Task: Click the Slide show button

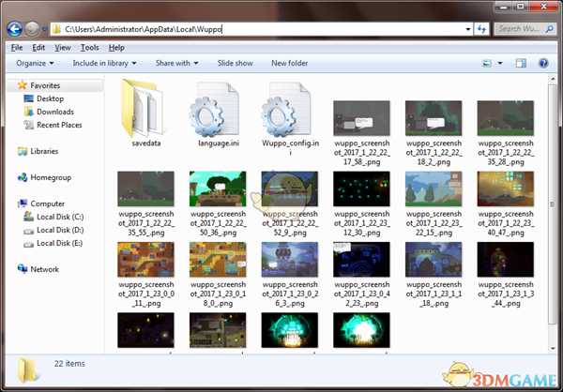Action: click(x=235, y=63)
